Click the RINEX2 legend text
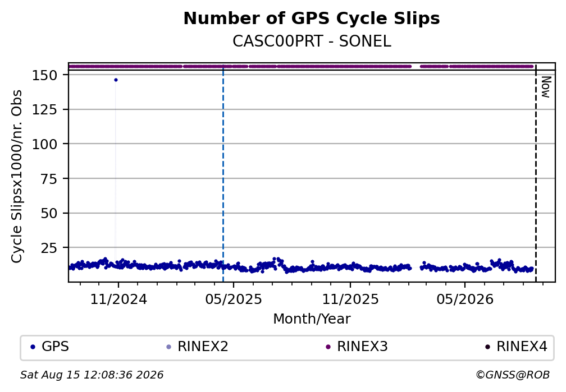The height and width of the screenshot is (392, 566). coord(203,347)
